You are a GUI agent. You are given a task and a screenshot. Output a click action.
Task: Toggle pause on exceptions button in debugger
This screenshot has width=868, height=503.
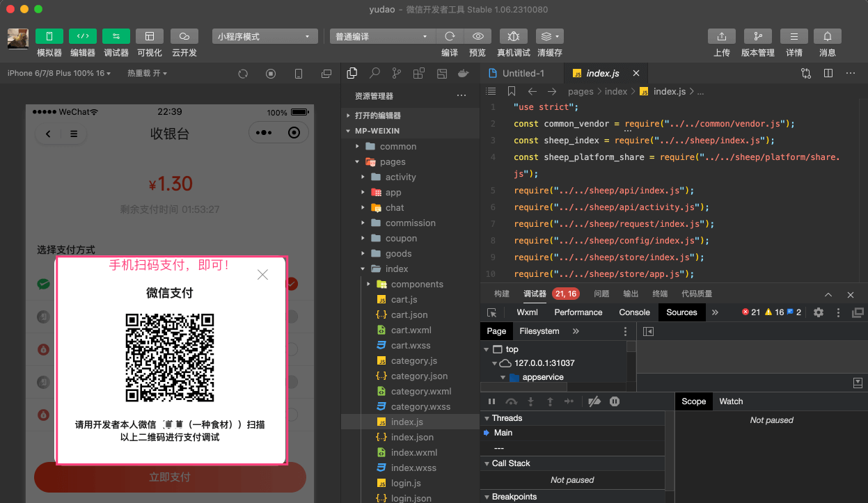[615, 401]
